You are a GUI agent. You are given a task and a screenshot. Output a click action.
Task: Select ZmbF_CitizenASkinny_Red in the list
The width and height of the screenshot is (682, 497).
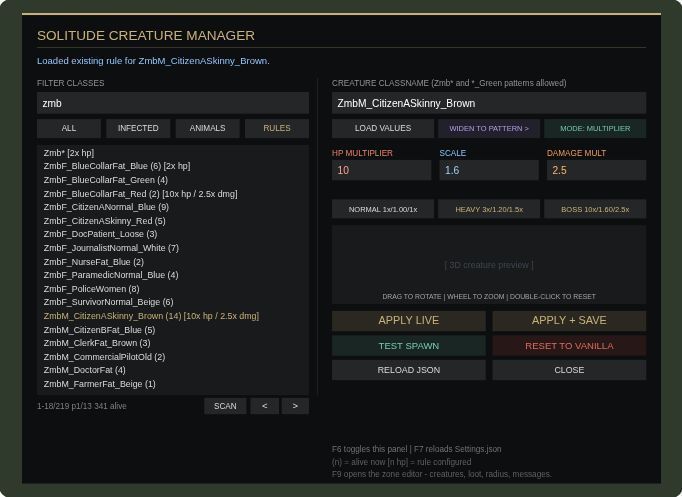173,221
